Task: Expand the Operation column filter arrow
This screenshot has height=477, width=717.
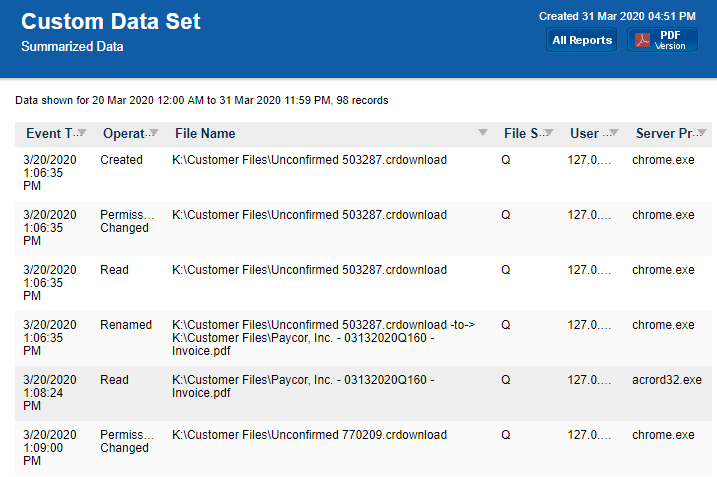Action: 153,133
